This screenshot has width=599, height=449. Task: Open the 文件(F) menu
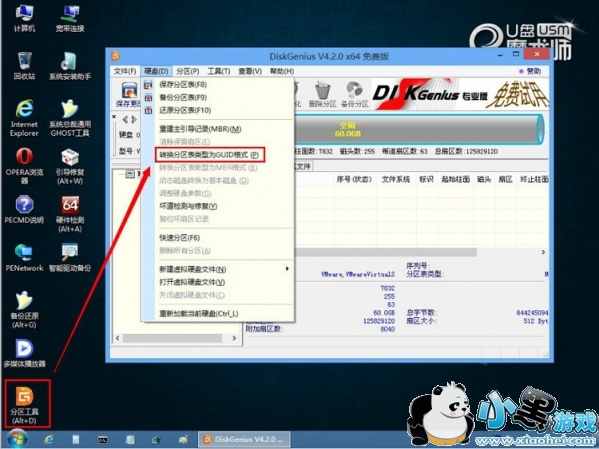[x=125, y=71]
